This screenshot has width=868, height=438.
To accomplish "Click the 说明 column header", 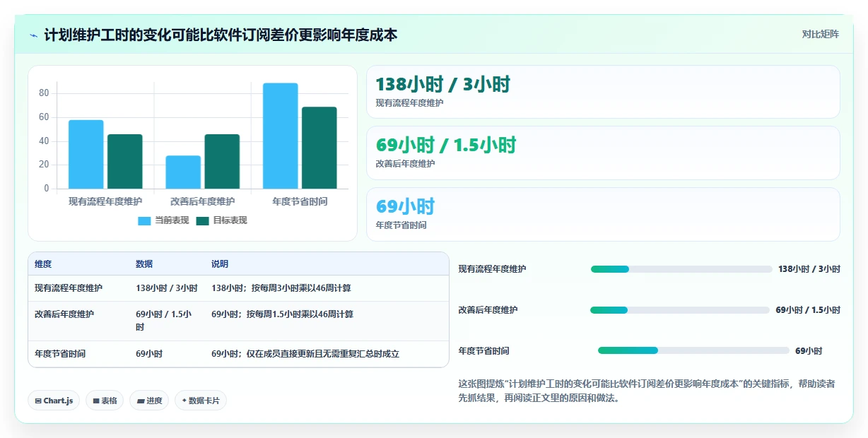I will [220, 264].
